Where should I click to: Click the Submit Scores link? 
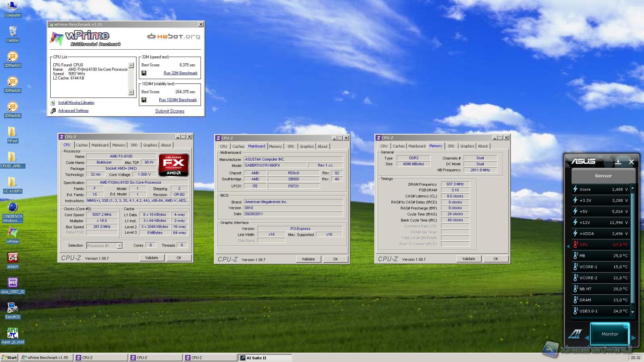pos(169,111)
